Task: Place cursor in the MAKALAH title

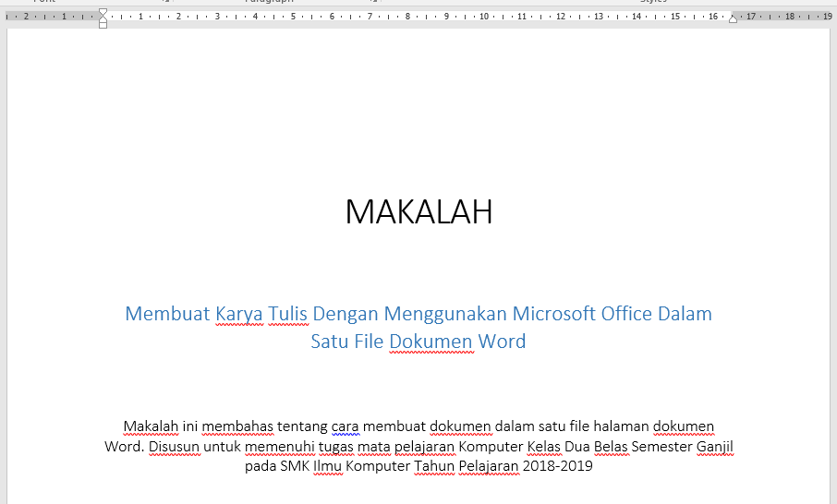Action: click(418, 211)
